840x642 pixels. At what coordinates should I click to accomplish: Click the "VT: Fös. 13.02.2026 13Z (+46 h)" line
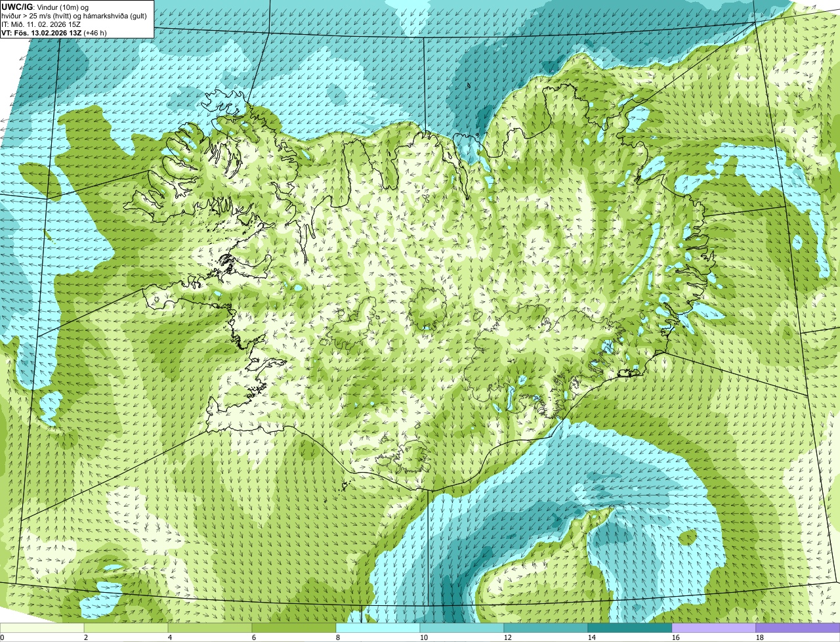(54, 32)
